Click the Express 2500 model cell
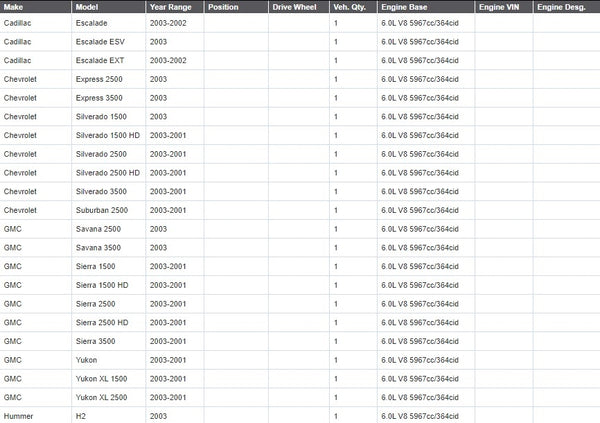 (x=98, y=79)
